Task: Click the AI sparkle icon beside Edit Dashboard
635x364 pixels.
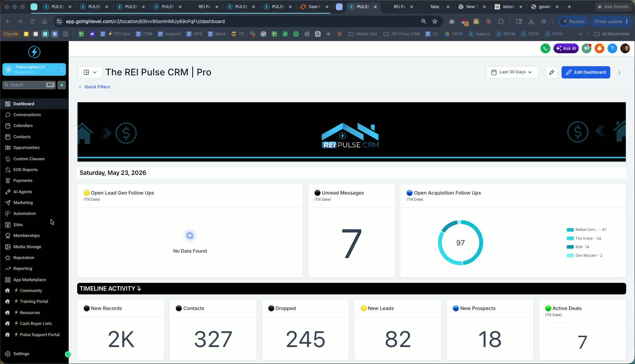Action: click(x=552, y=72)
